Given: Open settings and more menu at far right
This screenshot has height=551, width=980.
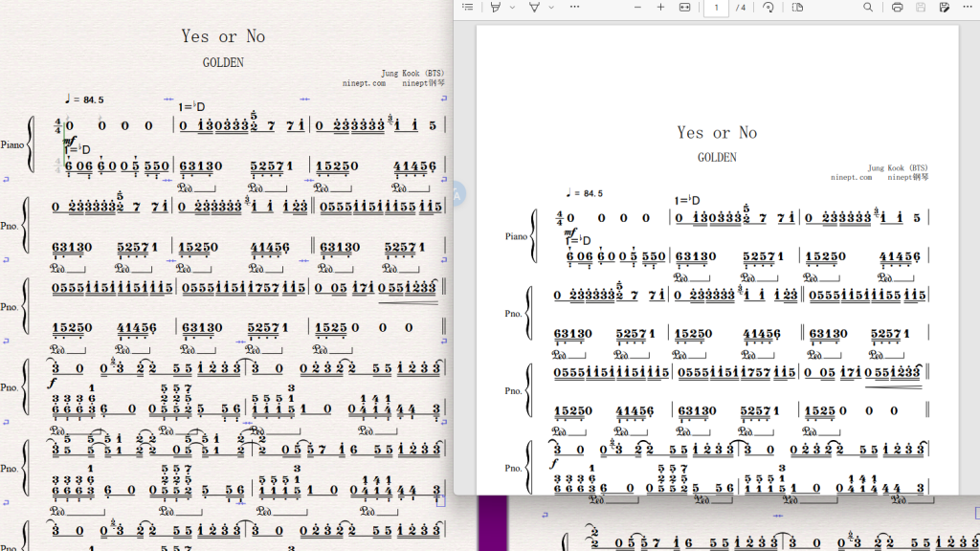Looking at the screenshot, I should [968, 7].
